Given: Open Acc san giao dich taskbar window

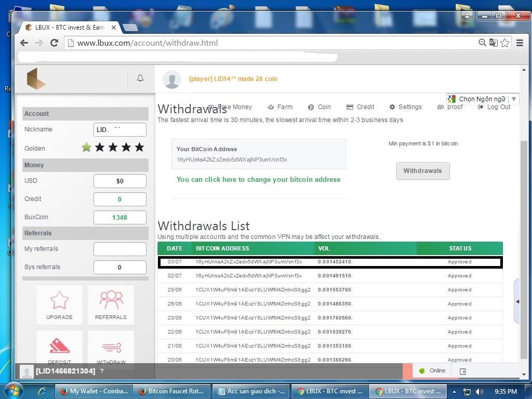Looking at the screenshot, I should click(251, 391).
